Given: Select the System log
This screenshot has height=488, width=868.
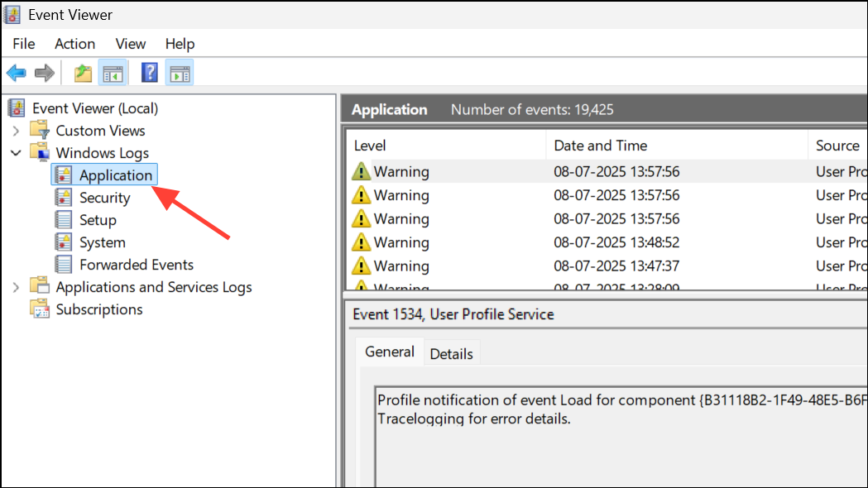Looking at the screenshot, I should (x=103, y=242).
